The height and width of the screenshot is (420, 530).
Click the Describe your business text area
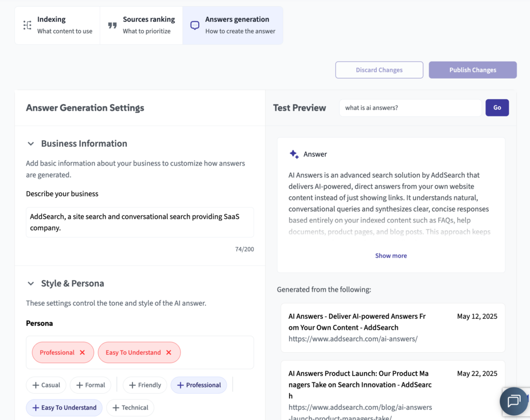tap(140, 222)
